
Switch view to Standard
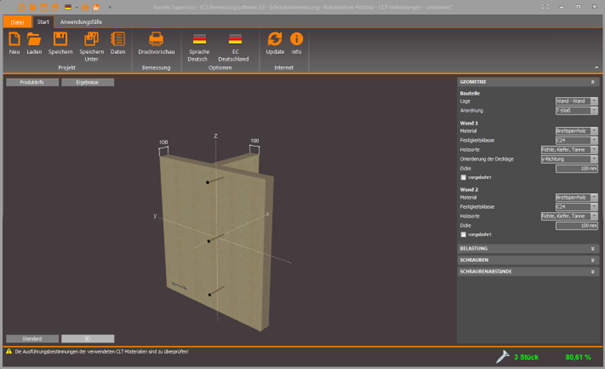click(32, 339)
